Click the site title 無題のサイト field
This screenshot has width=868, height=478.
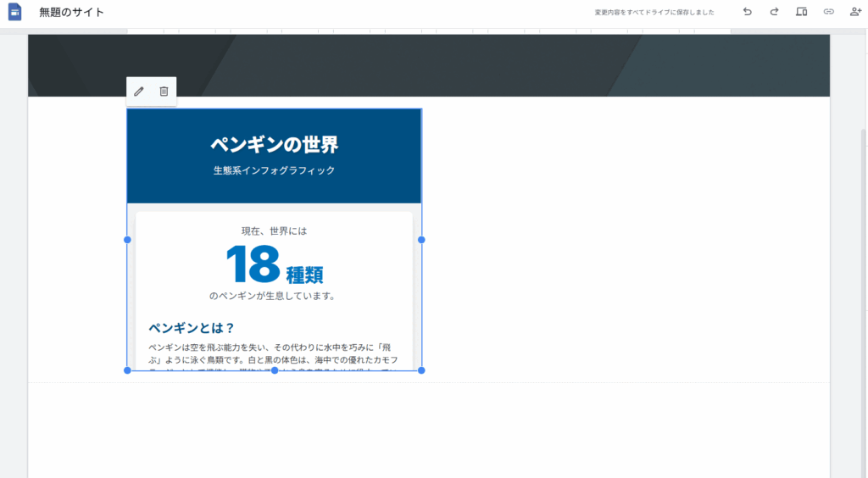[x=72, y=13]
